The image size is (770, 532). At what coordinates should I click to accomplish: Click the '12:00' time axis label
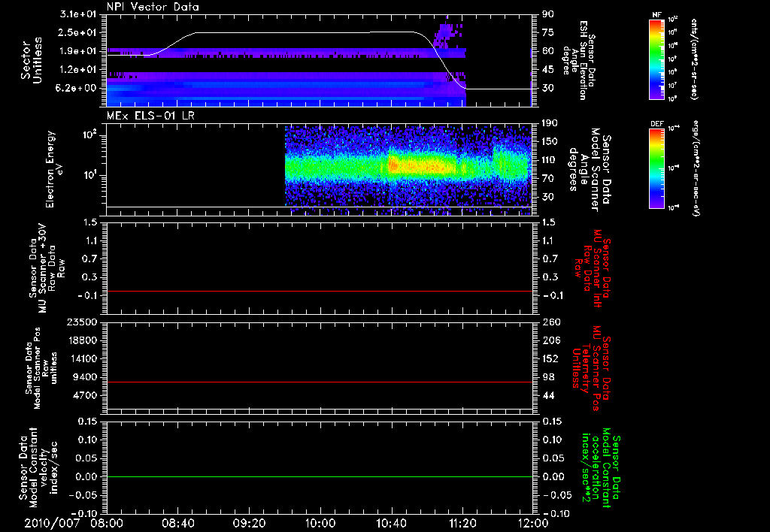533,523
